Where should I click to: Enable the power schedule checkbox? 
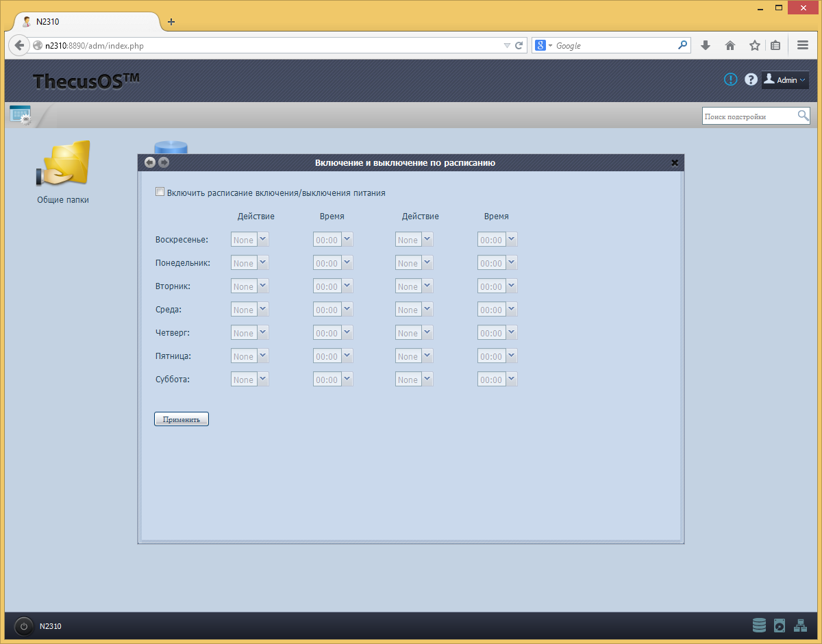coord(160,193)
